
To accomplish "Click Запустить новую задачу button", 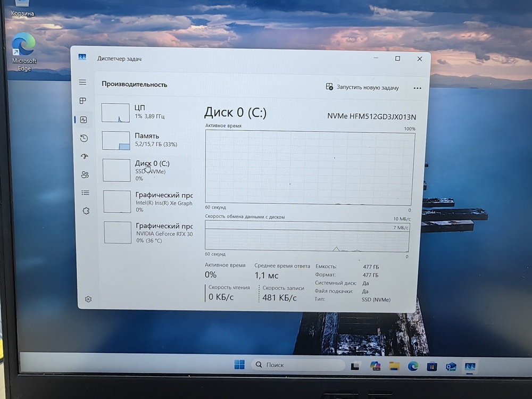I will click(362, 87).
